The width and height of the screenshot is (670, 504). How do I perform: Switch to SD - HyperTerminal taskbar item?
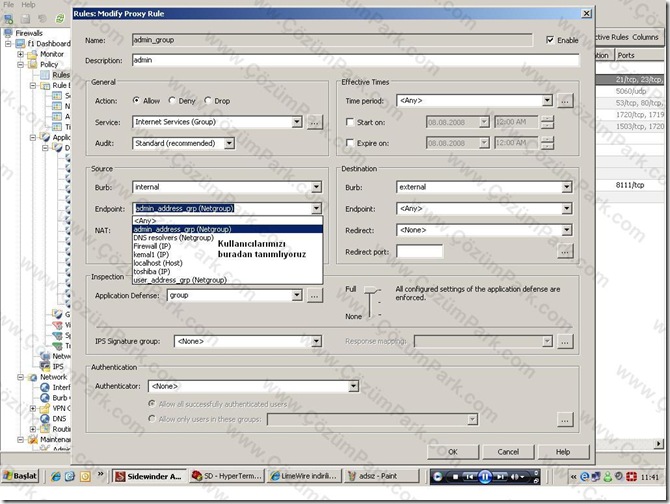click(x=226, y=476)
